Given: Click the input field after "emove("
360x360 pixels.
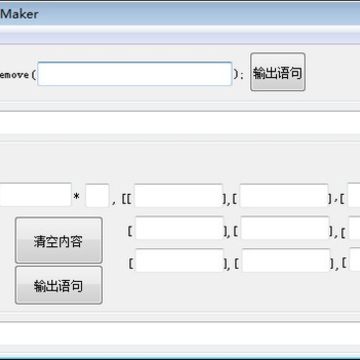Looking at the screenshot, I should [x=135, y=74].
